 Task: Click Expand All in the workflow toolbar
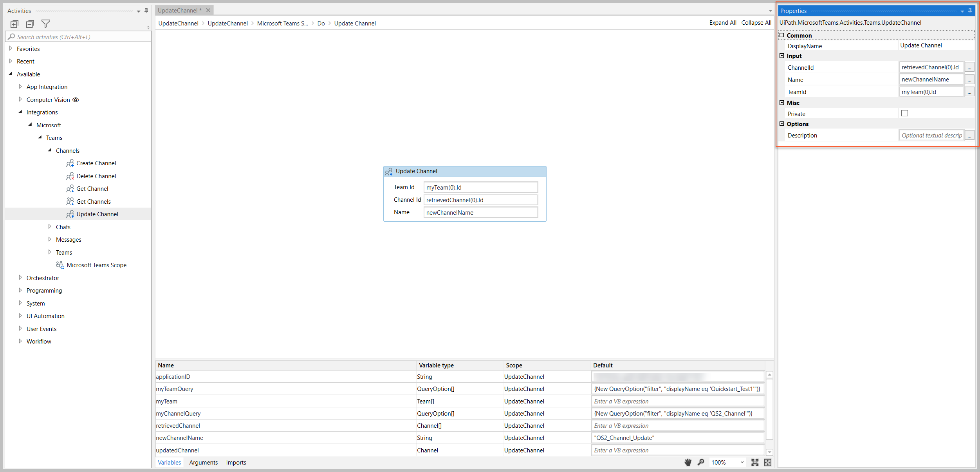722,23
